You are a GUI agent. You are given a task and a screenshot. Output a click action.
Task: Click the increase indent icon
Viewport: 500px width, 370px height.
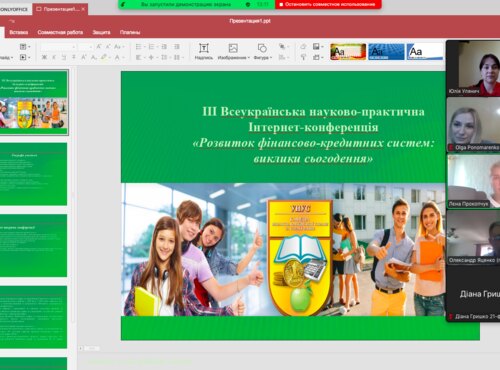tap(177, 47)
